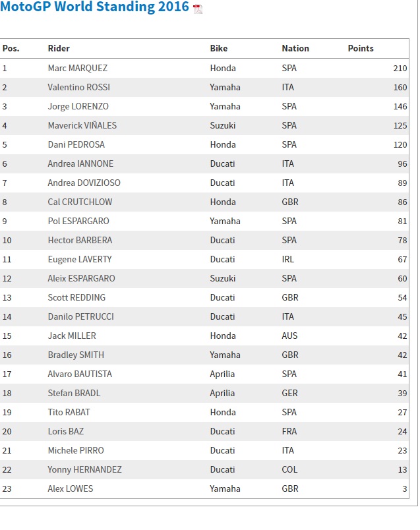Image resolution: width=420 pixels, height=530 pixels.
Task: Click the Bike column header
Action: (219, 48)
